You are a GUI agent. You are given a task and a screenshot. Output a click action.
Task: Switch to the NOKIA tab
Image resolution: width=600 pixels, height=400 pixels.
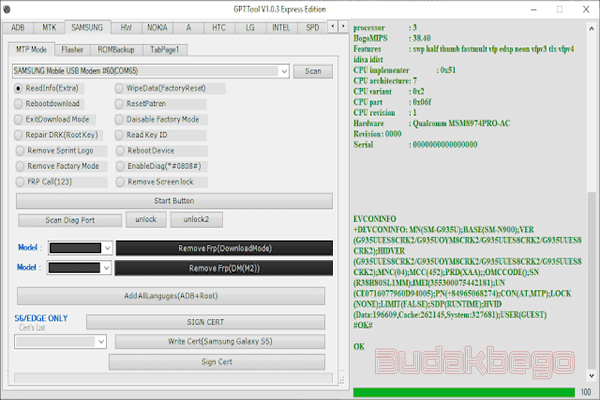click(157, 28)
